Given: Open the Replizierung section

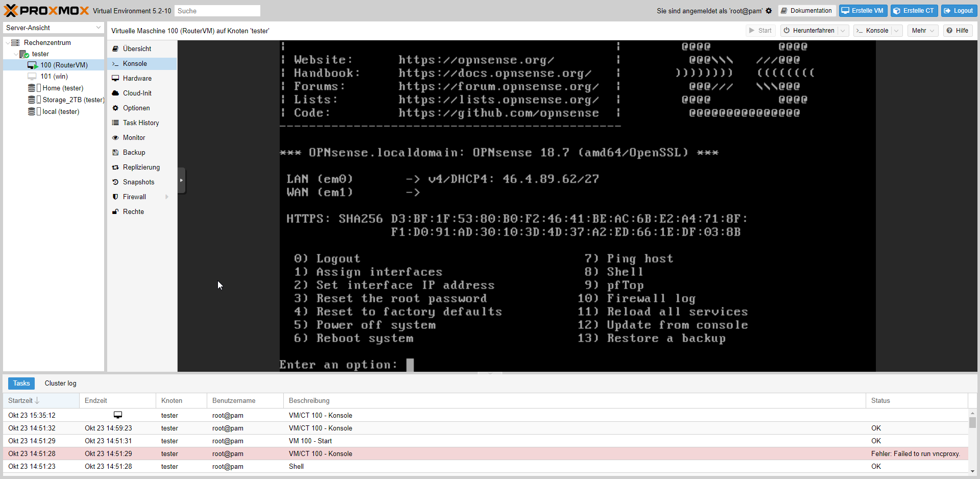Looking at the screenshot, I should pos(141,167).
